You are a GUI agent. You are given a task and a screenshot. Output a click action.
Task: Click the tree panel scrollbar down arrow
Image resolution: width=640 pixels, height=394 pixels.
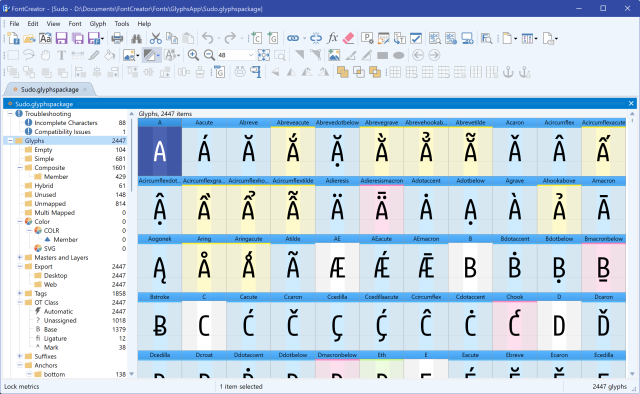click(131, 374)
